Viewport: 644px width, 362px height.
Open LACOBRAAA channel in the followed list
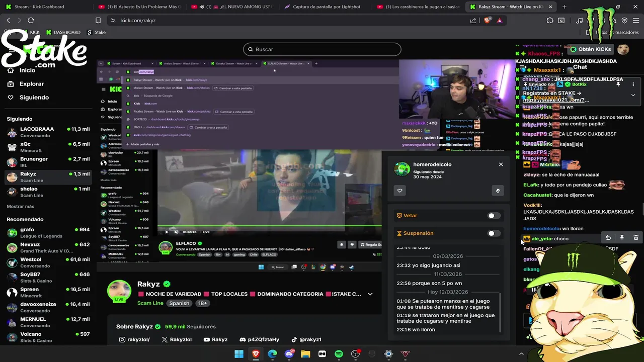click(48, 132)
